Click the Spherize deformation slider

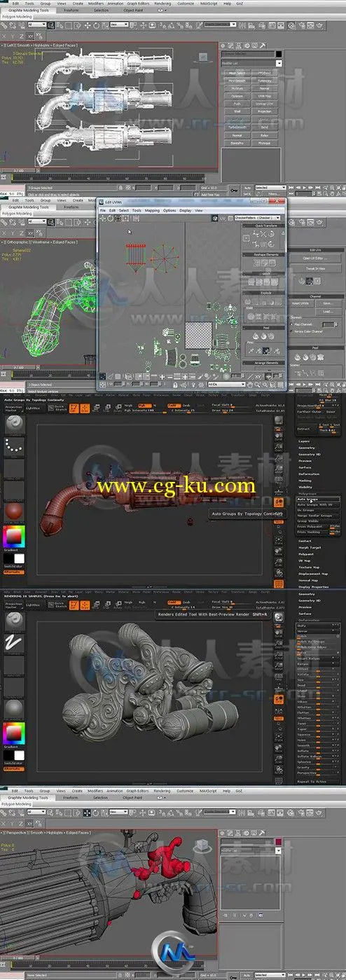[318, 761]
